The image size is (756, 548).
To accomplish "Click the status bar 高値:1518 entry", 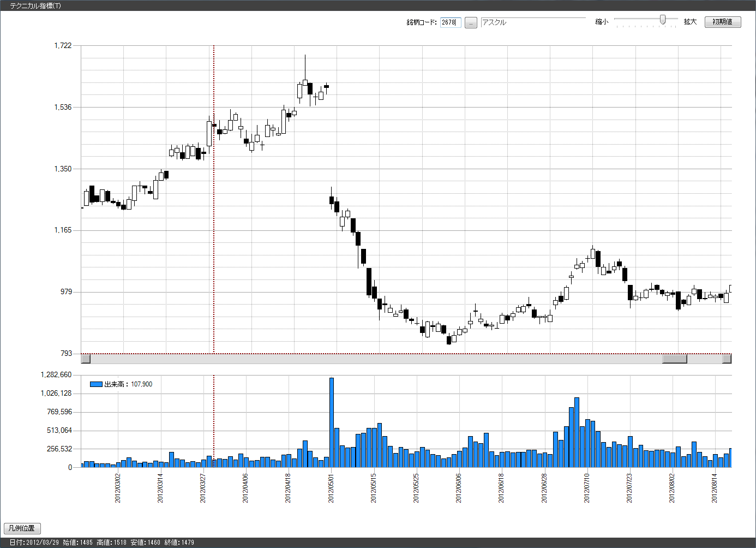I will (111, 543).
